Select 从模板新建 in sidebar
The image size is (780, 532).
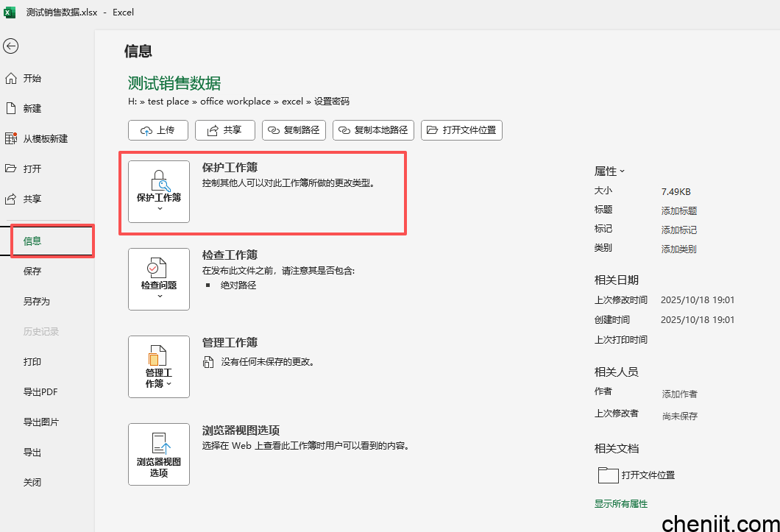[x=45, y=138]
